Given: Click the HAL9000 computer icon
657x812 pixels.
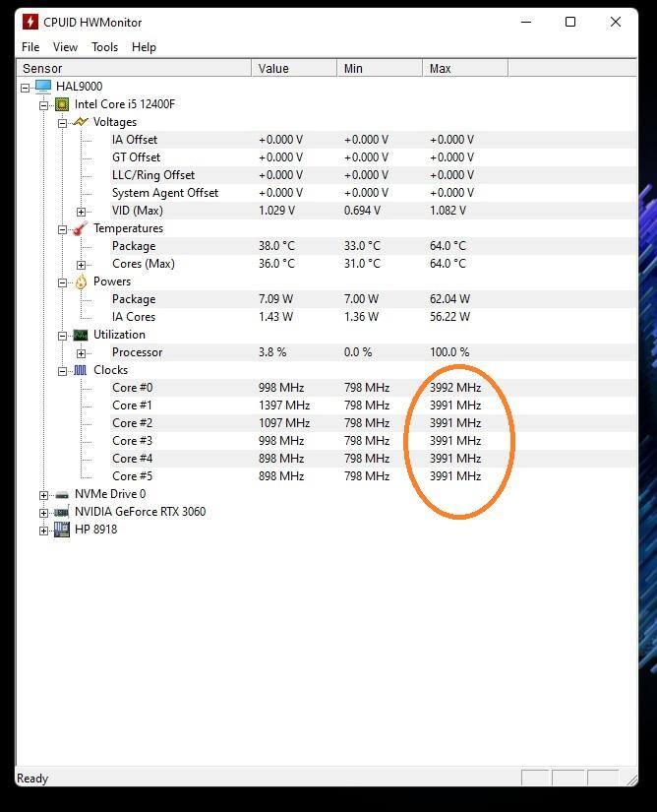Looking at the screenshot, I should [x=43, y=87].
